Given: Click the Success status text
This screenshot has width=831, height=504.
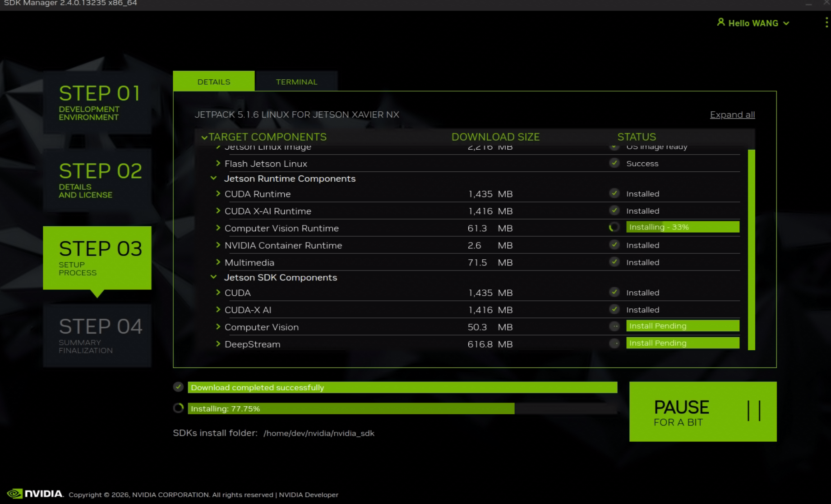Looking at the screenshot, I should click(x=642, y=163).
